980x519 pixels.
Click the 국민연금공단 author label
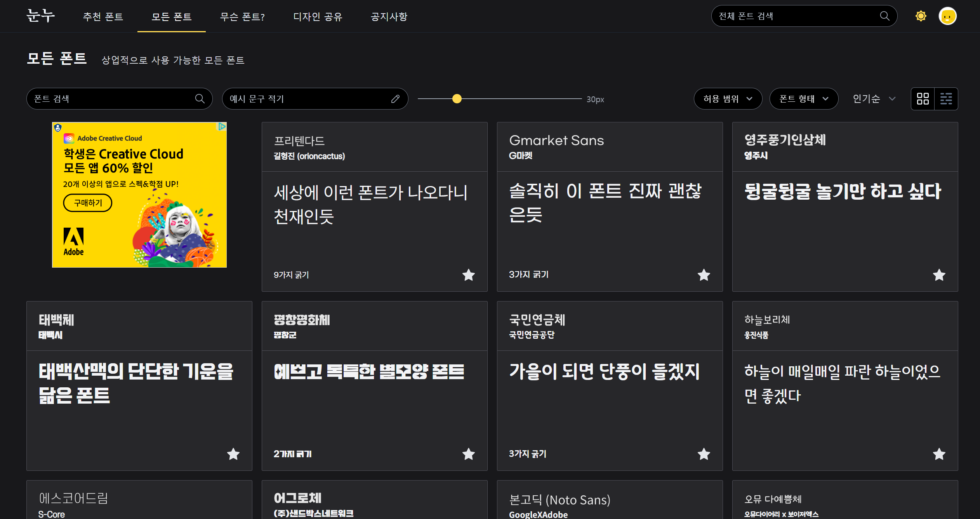click(532, 335)
